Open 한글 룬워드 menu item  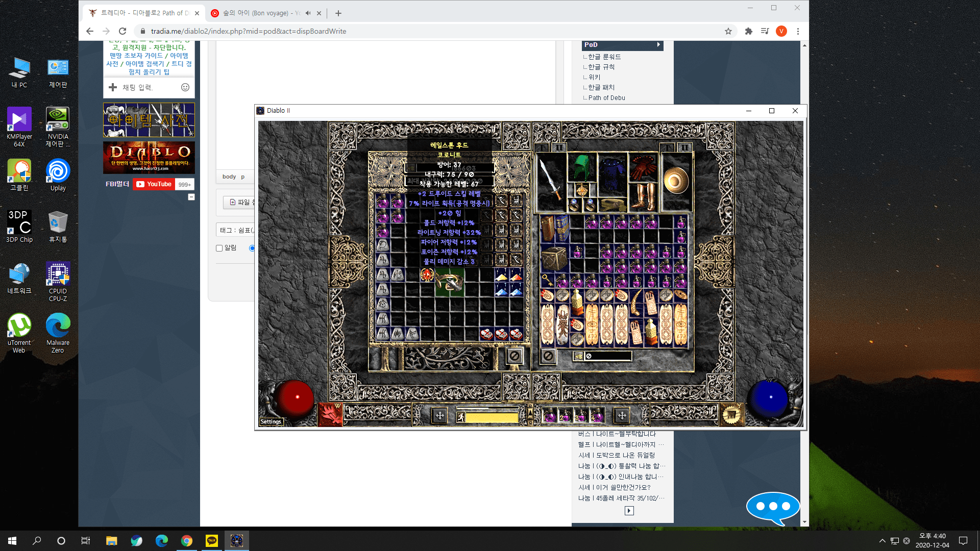[x=604, y=57]
